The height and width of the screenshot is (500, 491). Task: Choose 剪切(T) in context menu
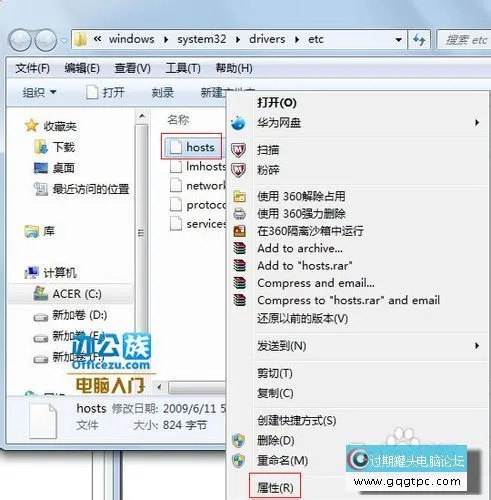click(x=275, y=373)
